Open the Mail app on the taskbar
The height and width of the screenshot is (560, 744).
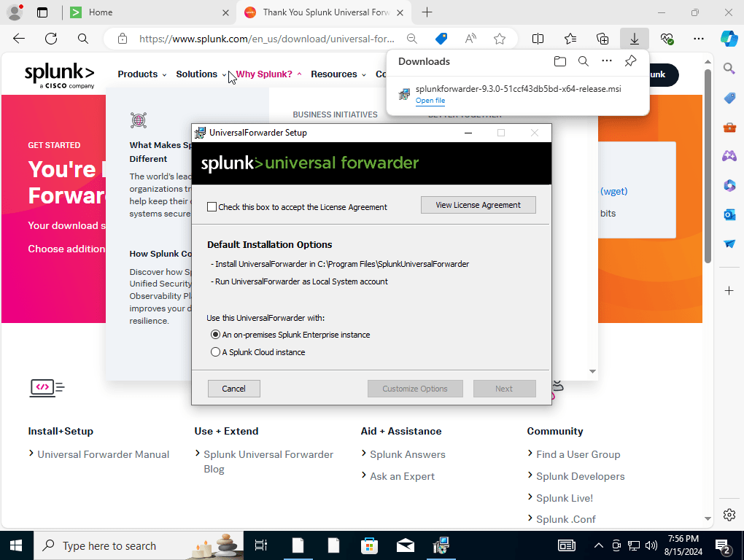coord(406,545)
